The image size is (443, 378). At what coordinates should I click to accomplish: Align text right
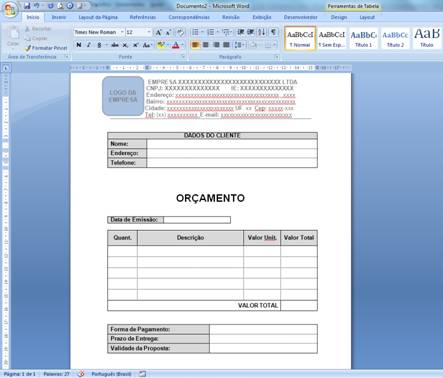point(216,45)
